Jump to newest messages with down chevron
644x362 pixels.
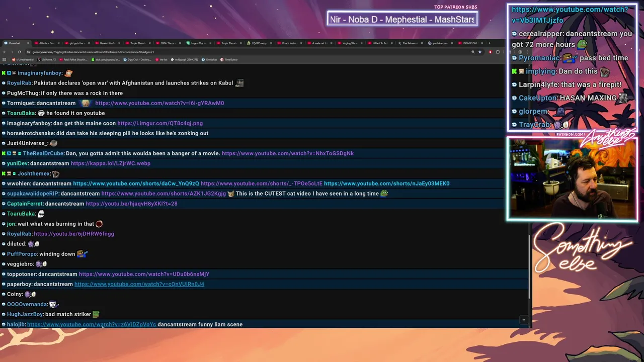coord(524,320)
